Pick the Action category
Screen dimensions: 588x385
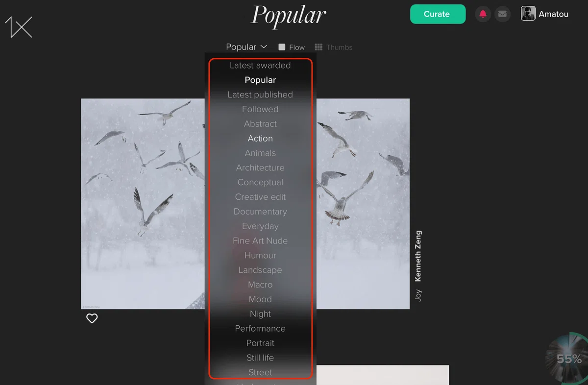(260, 139)
